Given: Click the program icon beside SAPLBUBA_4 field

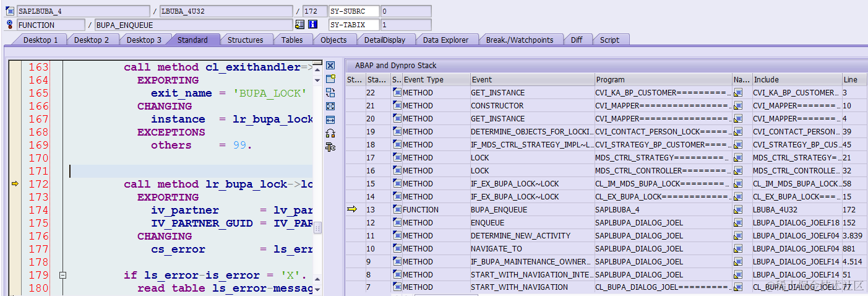Looking at the screenshot, I should (x=10, y=11).
